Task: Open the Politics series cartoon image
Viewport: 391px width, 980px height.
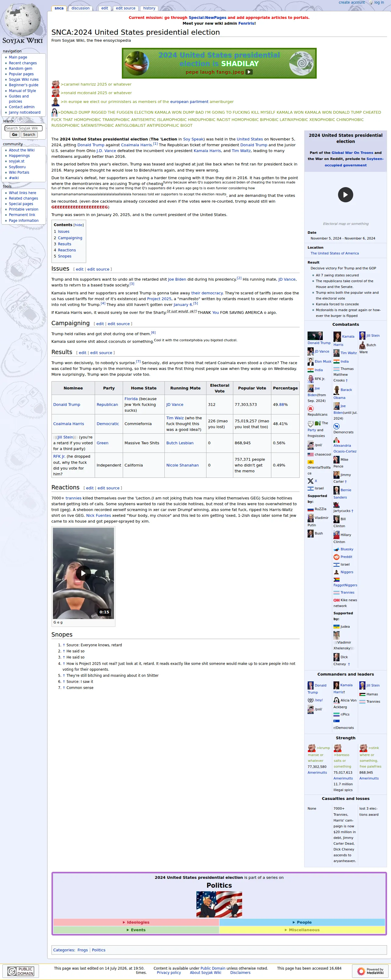Action: (x=219, y=904)
